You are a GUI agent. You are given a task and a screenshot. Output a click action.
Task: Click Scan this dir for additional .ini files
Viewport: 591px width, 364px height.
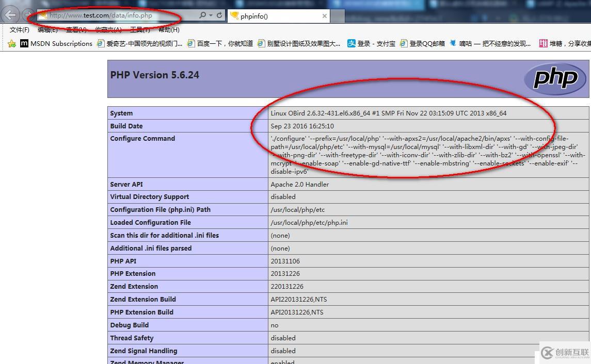(164, 235)
